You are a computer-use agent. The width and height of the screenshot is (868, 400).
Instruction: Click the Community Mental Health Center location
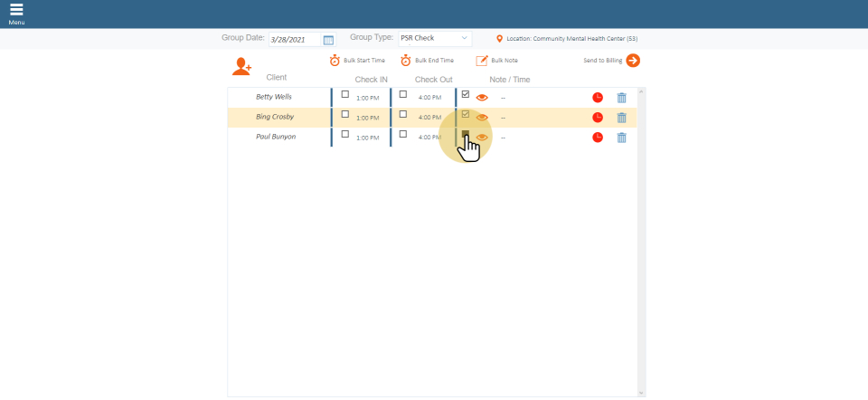coord(571,39)
